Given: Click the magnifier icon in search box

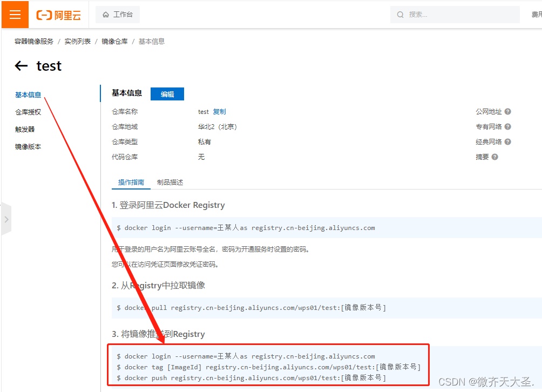Looking at the screenshot, I should pyautogui.click(x=400, y=15).
